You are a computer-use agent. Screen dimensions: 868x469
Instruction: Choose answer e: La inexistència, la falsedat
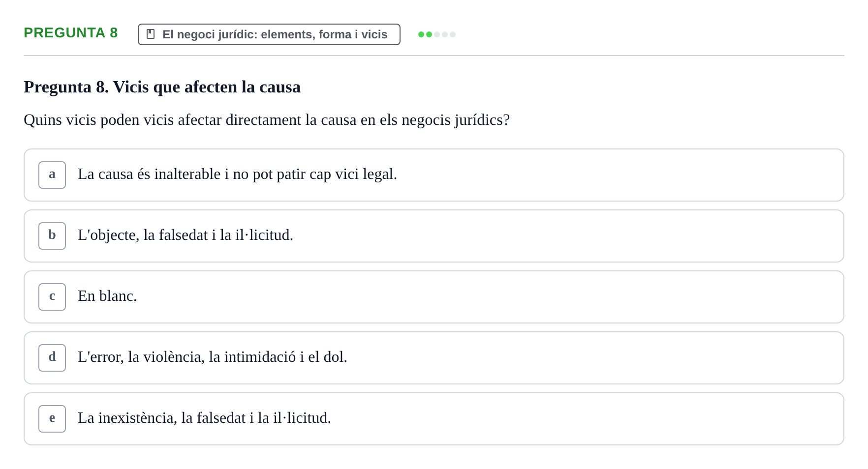(434, 419)
